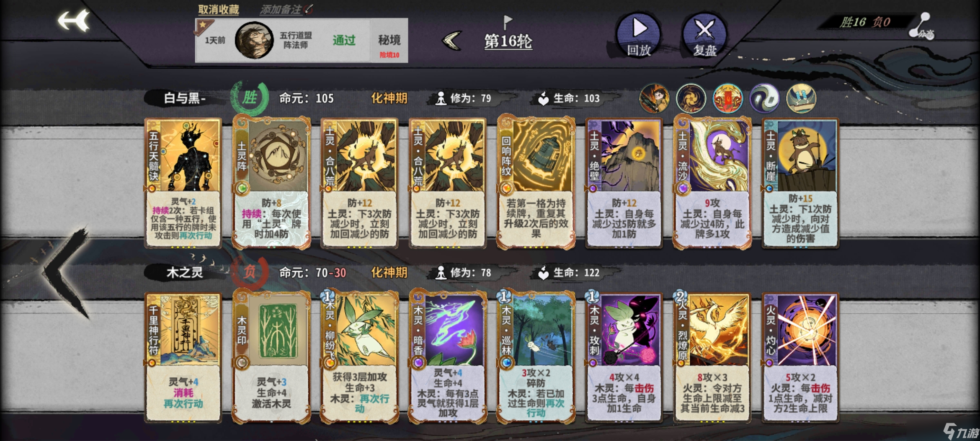Click the red lantern talent icon

pos(728,98)
